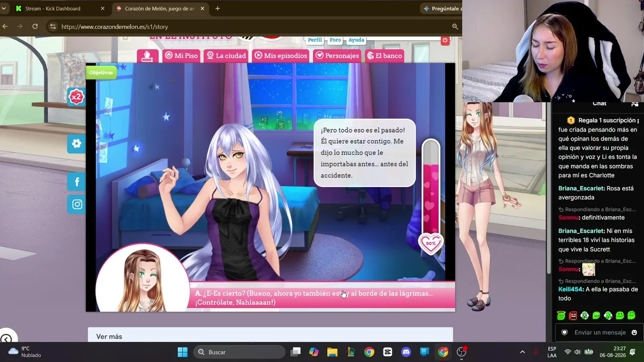Open the emoji picker in chat input
Screen dimensions: 644x362
point(634,332)
